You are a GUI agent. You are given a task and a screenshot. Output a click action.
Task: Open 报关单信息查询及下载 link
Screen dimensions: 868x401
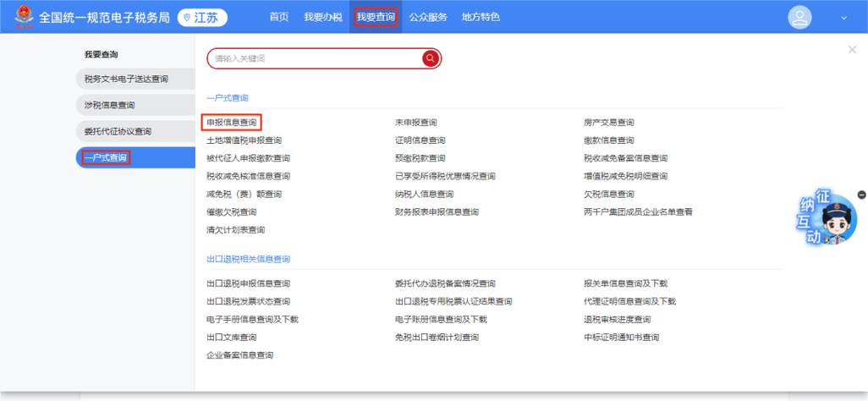[625, 283]
